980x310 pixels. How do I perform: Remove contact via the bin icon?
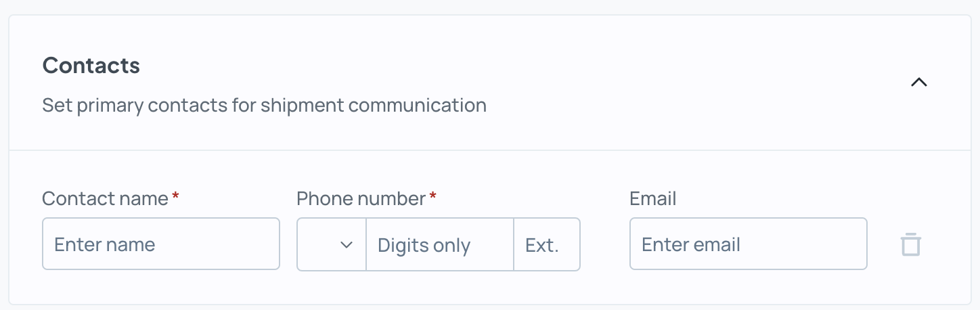click(911, 244)
